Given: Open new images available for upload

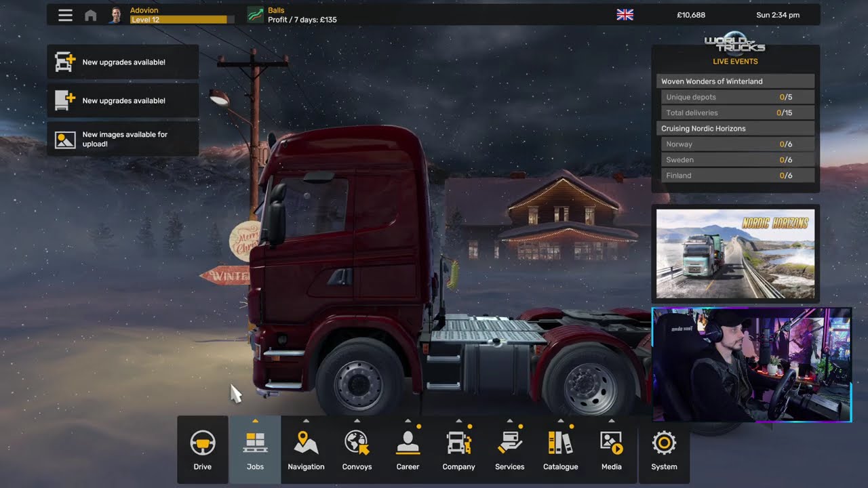Looking at the screenshot, I should pyautogui.click(x=123, y=139).
